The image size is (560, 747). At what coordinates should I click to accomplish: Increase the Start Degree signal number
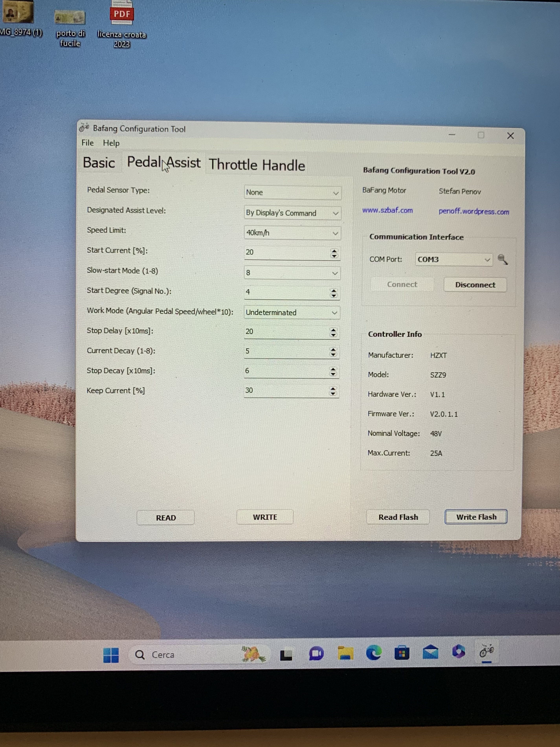(x=333, y=291)
